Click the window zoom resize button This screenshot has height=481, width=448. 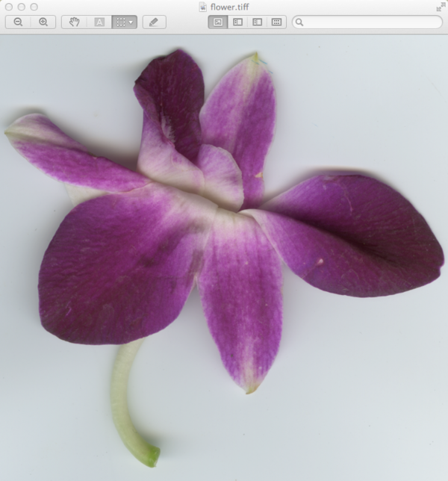[x=34, y=7]
